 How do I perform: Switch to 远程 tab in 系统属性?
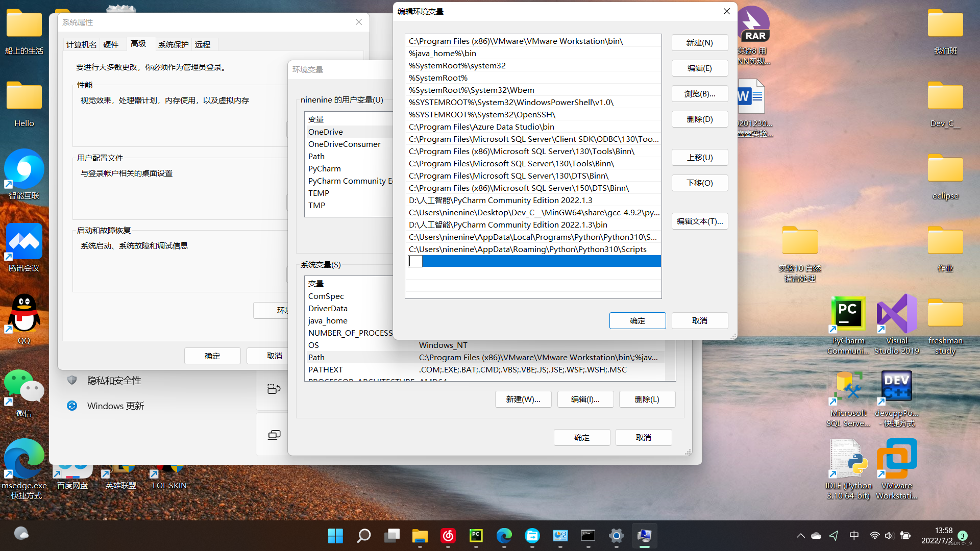coord(203,45)
